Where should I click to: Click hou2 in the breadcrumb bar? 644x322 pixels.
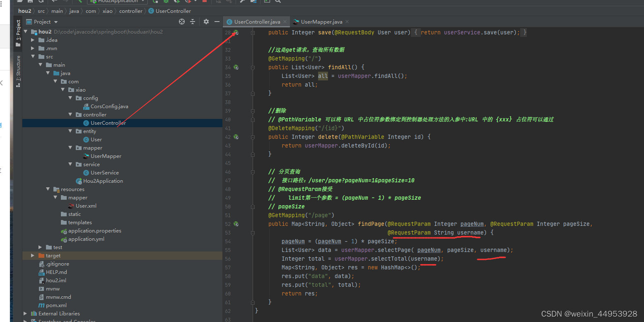point(24,11)
